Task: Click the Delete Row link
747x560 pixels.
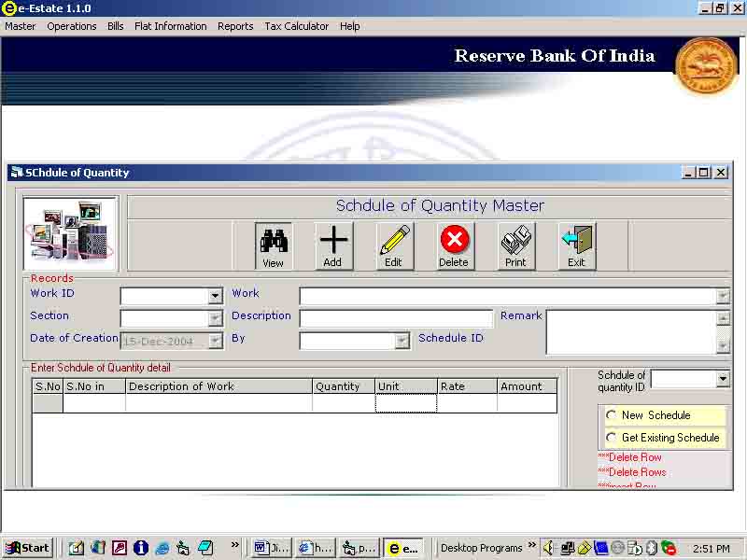Action: coord(629,457)
